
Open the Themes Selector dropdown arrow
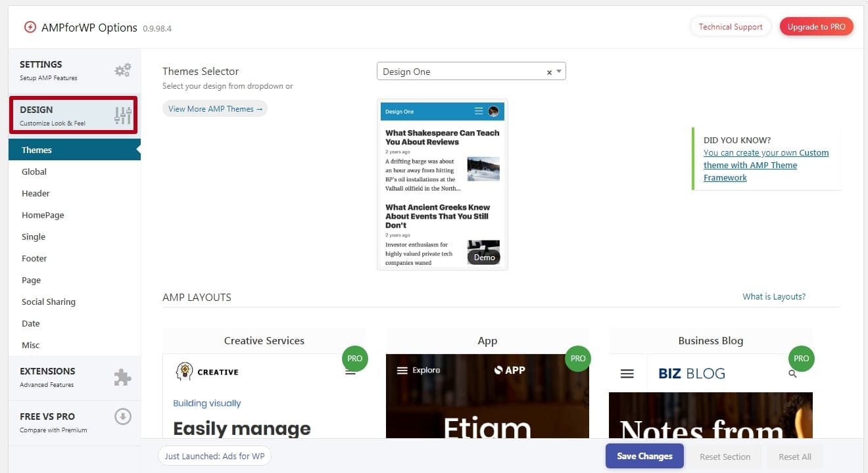(559, 72)
